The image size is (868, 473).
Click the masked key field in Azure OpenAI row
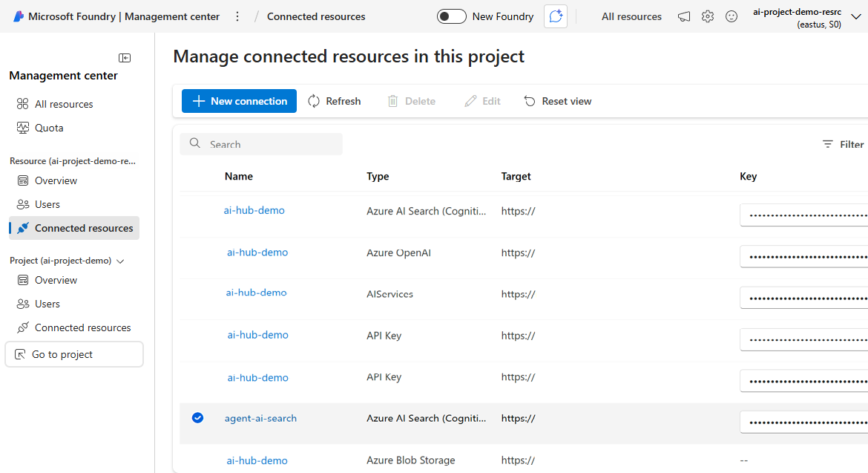[803, 256]
